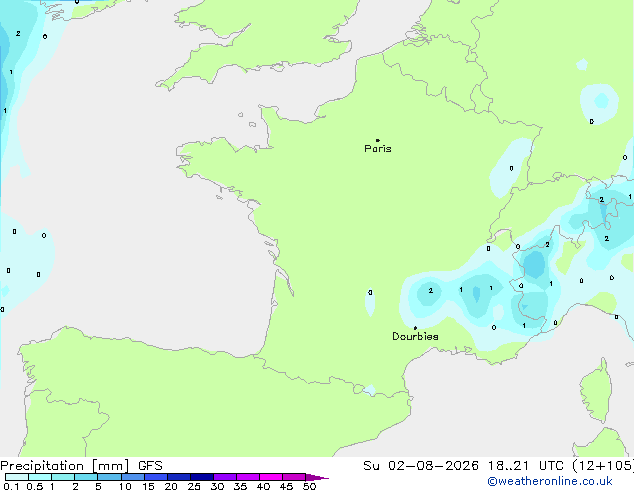Pick the 20–25 mm legend swatch
The width and height of the screenshot is (634, 490).
click(179, 477)
